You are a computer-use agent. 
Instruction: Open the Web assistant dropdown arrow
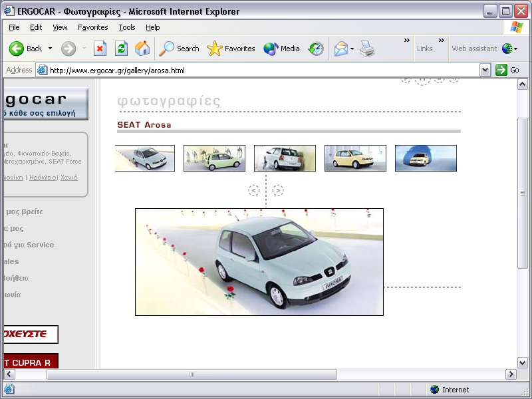pos(516,49)
